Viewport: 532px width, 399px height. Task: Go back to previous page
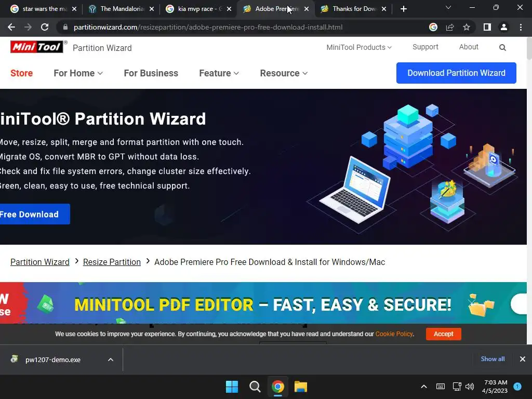pyautogui.click(x=11, y=27)
